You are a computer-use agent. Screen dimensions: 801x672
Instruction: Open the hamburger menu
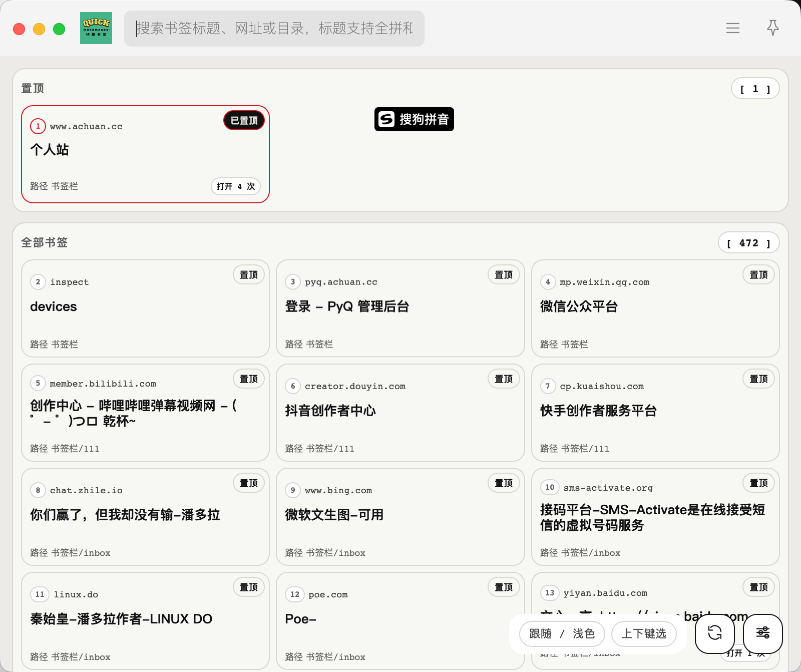coord(732,28)
